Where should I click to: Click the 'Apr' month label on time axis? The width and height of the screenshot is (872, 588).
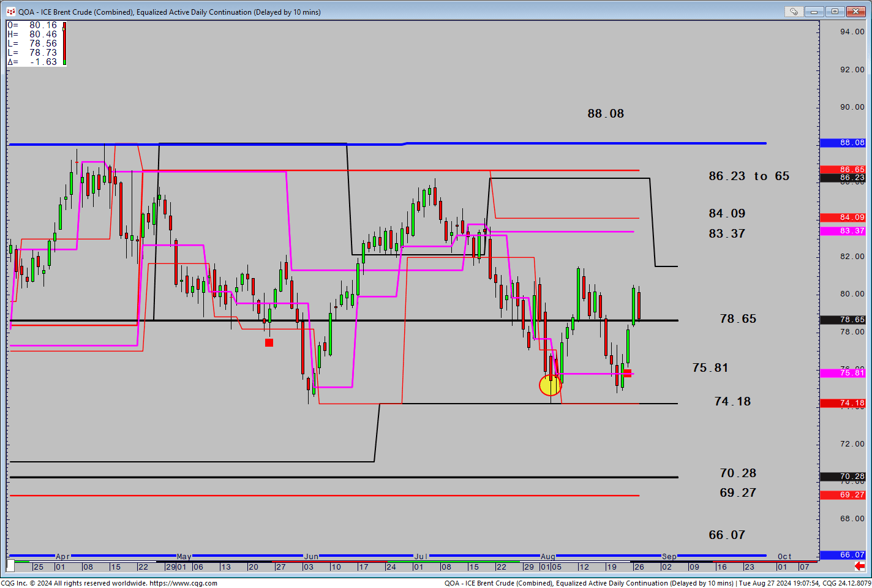(x=62, y=557)
